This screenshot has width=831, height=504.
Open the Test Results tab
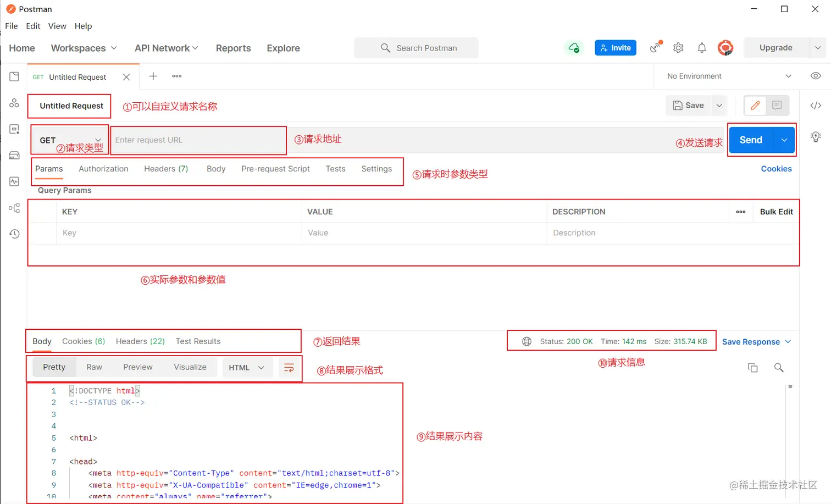(198, 341)
